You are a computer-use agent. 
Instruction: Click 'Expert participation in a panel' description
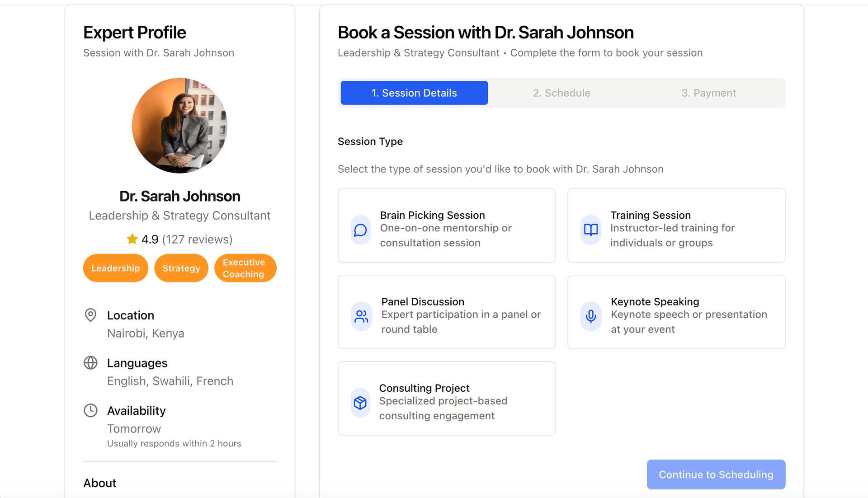click(461, 322)
